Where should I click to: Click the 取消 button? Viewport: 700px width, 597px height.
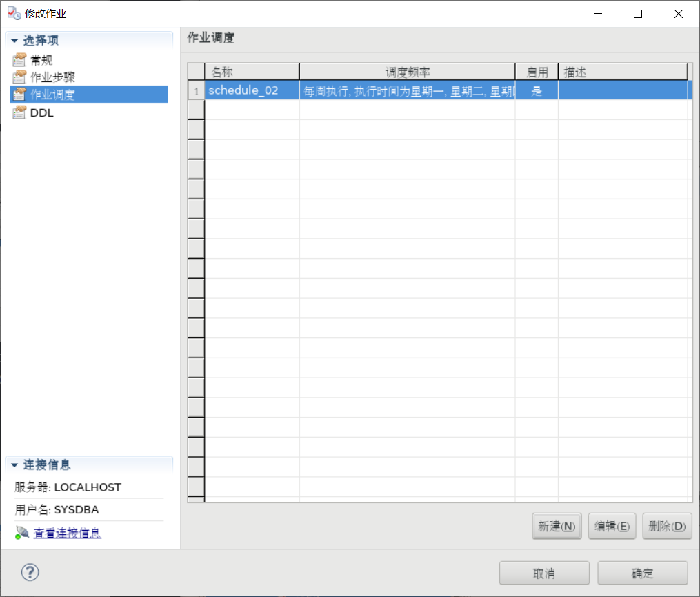(x=544, y=574)
